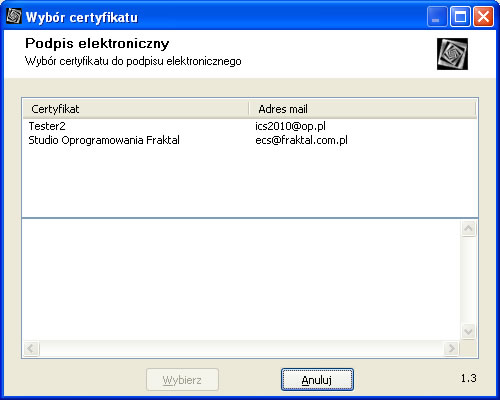This screenshot has height=400, width=500.
Task: Click the ics2010@op.pl email cell
Action: tap(290, 126)
